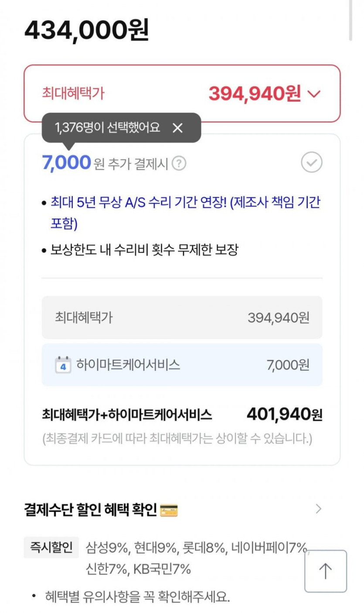This screenshot has width=364, height=613.
Task: Tap the 하이마트케어서비스 7,000원 row
Action: point(182,365)
